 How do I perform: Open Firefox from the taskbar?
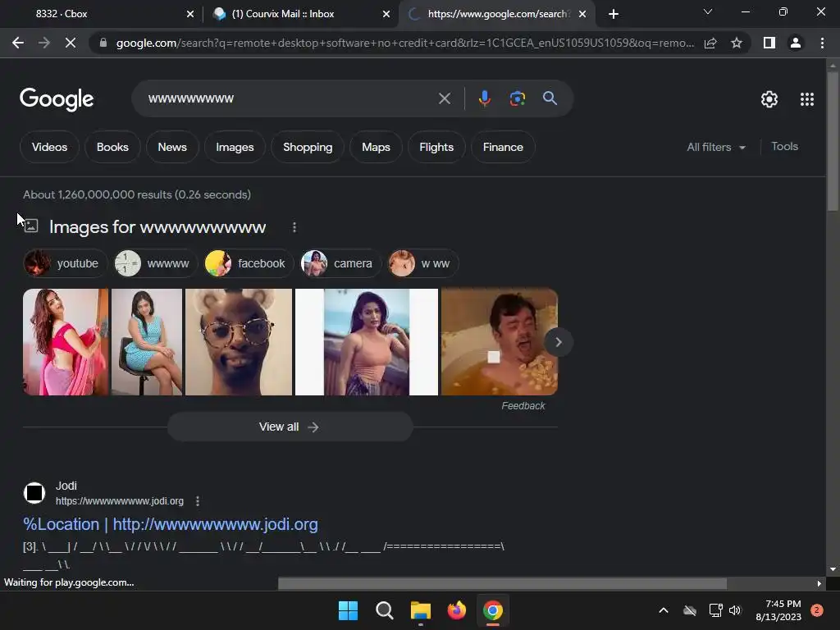click(456, 610)
